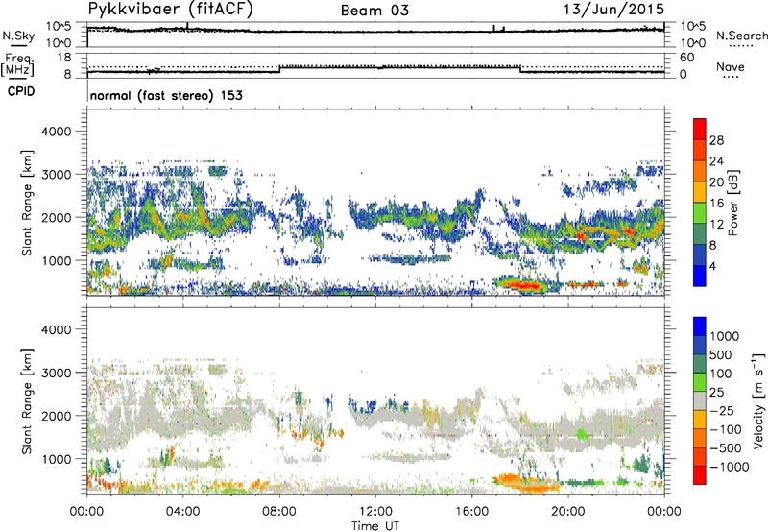Click the '24' label on power colorbar
The image size is (768, 532).
[x=716, y=161]
